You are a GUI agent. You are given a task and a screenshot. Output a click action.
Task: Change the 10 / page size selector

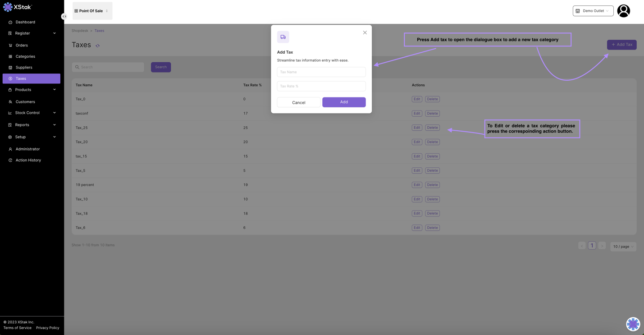tap(623, 247)
